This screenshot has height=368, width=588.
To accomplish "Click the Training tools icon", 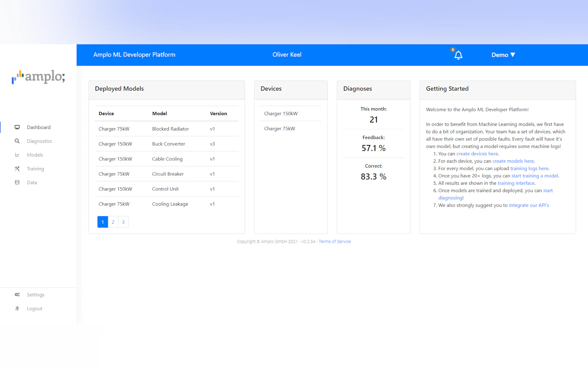I will click(17, 169).
